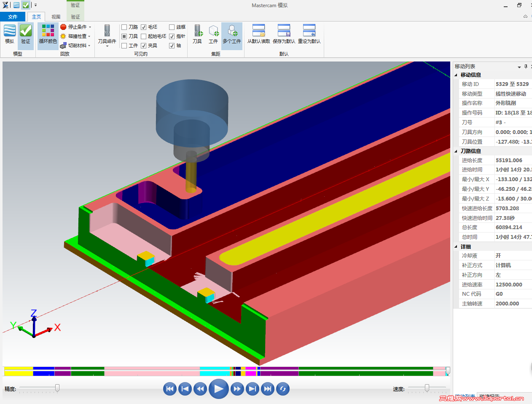
Task: Adjust the 精度 precision slider handle
Action: [57, 388]
